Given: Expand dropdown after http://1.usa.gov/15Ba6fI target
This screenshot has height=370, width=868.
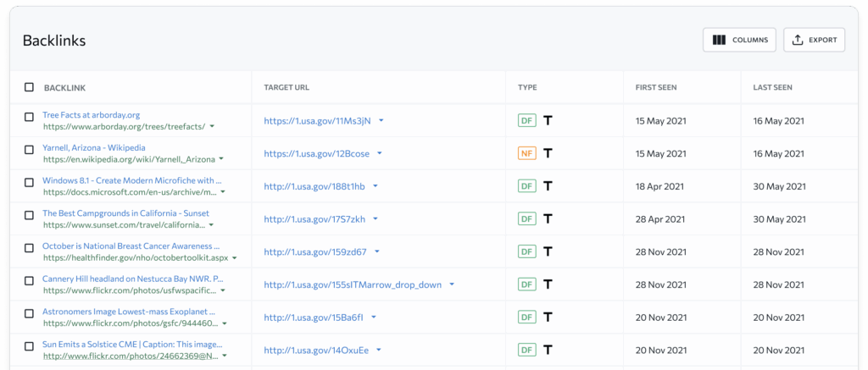Looking at the screenshot, I should pos(374,317).
